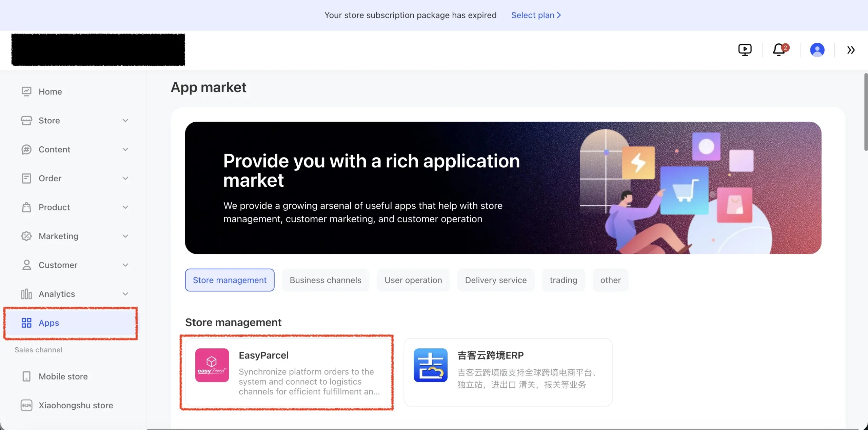Image resolution: width=868 pixels, height=430 pixels.
Task: Switch to Business channels tab
Action: click(x=325, y=280)
